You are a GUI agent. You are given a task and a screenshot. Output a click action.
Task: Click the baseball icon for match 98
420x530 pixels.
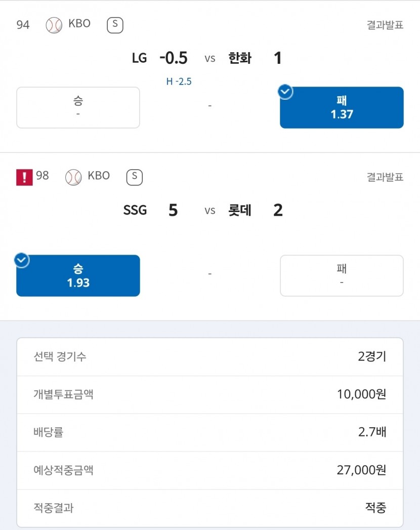(73, 177)
